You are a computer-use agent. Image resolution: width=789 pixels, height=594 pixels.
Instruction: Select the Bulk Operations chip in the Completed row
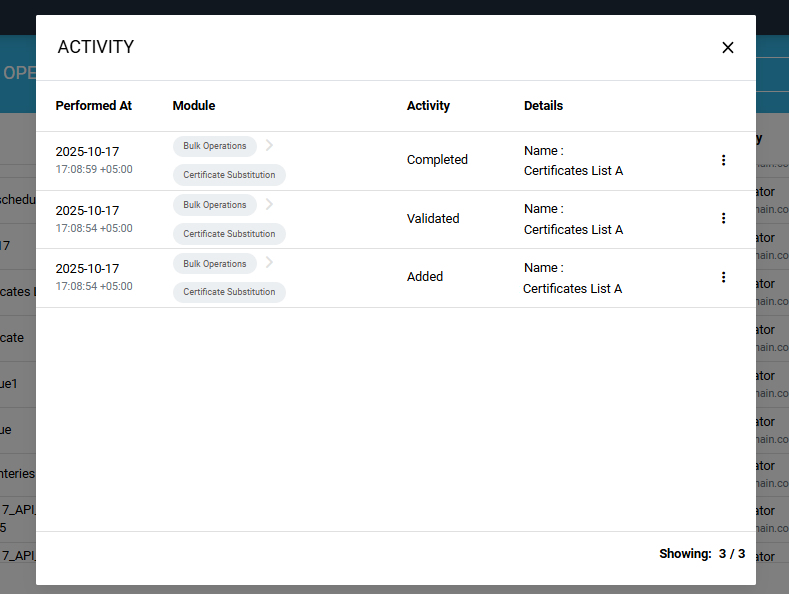point(214,146)
